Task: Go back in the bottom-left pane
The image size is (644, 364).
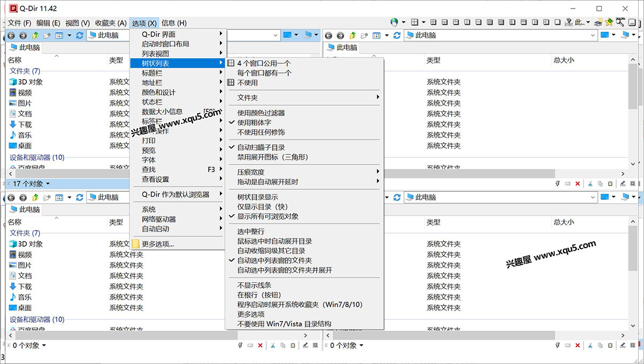Action: (11, 197)
